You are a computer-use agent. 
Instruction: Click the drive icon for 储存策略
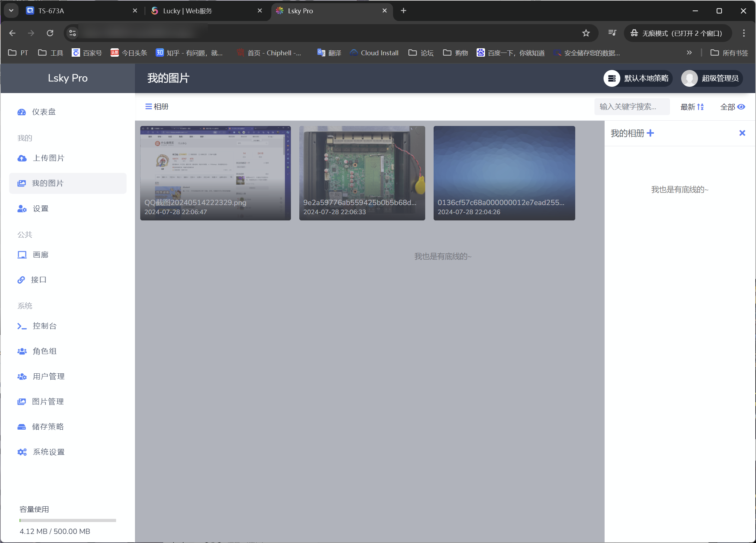(x=22, y=427)
